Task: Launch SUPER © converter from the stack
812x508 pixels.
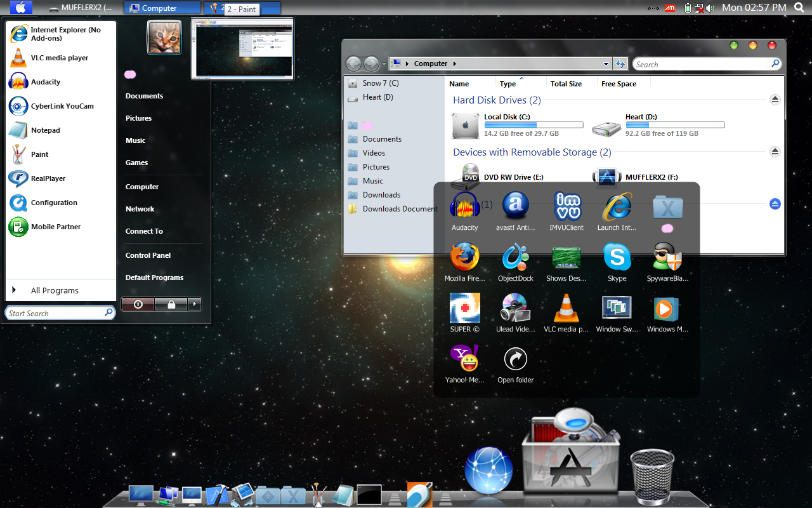Action: (x=465, y=308)
